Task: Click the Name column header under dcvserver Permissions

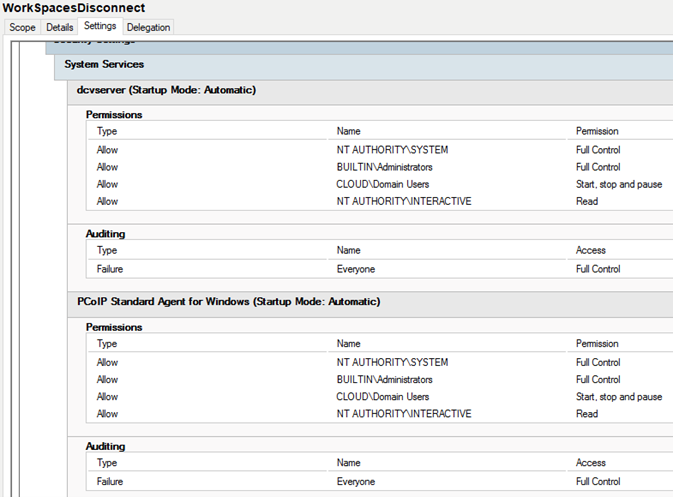Action: click(x=348, y=131)
